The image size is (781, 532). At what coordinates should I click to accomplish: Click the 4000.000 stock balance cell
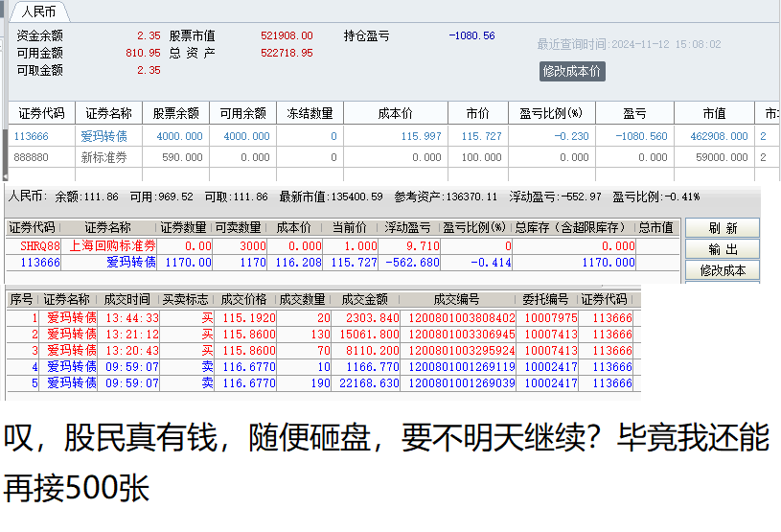pyautogui.click(x=179, y=136)
